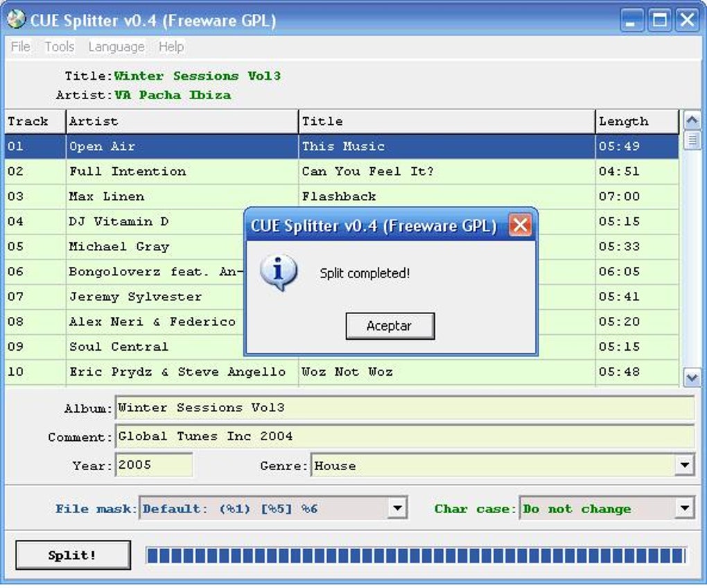
Task: Open the Tools menu
Action: [x=60, y=46]
